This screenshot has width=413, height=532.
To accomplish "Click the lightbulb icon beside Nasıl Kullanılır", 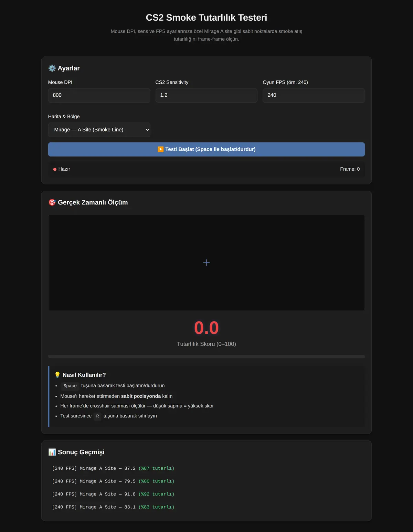I will (57, 375).
